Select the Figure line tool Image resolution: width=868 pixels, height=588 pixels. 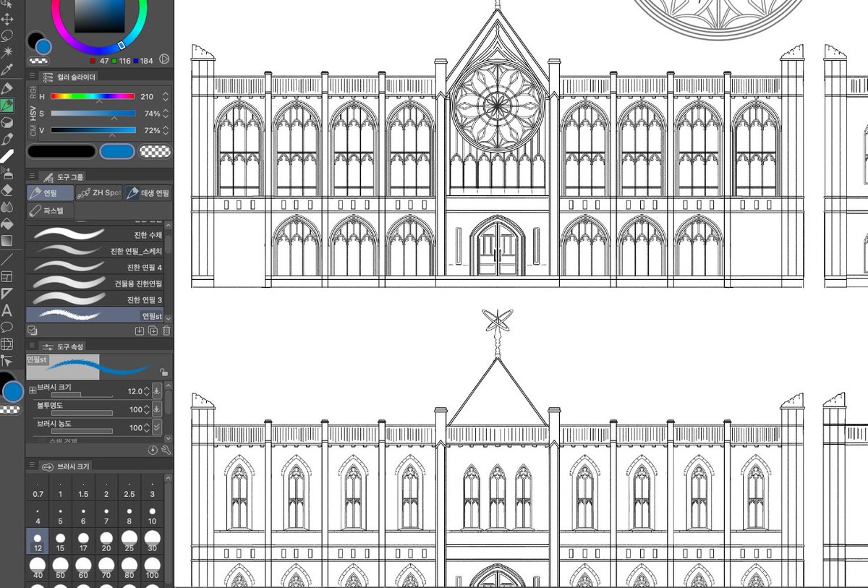[x=7, y=258]
